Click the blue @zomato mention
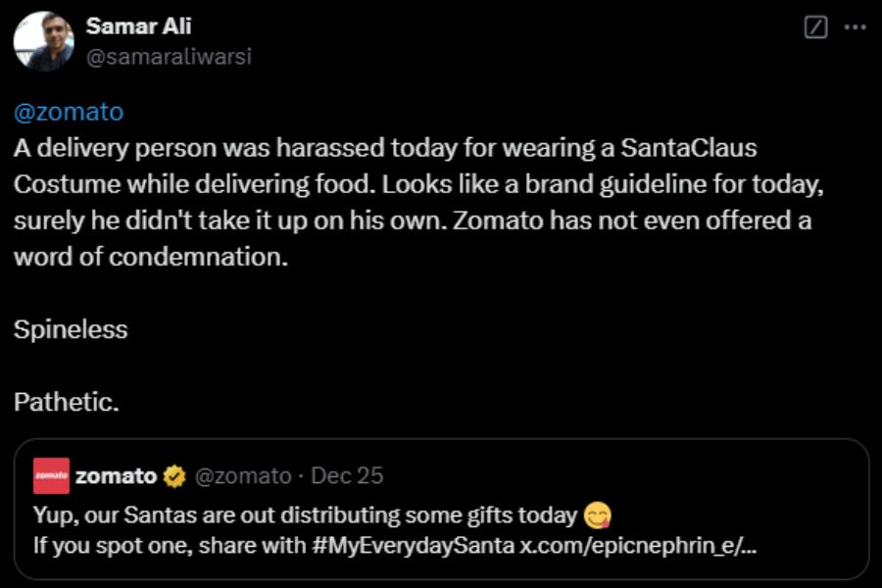Image resolution: width=882 pixels, height=588 pixels. tap(69, 112)
